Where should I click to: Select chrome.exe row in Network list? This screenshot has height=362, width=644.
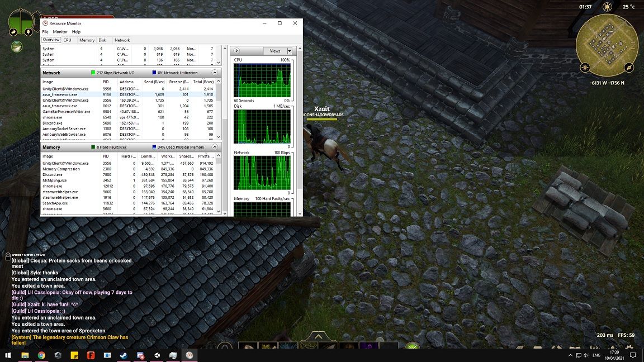[128, 117]
